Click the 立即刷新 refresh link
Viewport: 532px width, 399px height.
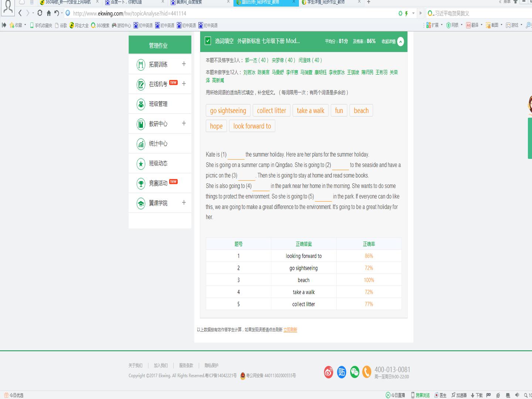290,330
